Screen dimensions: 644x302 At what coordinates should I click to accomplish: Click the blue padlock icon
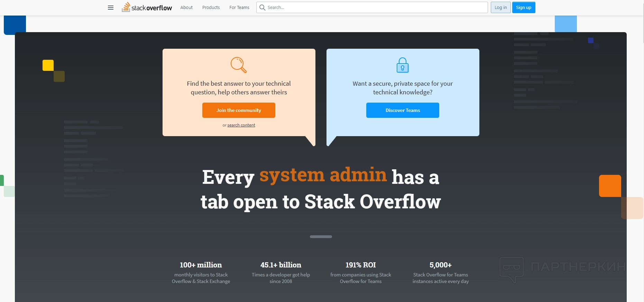coord(403,65)
